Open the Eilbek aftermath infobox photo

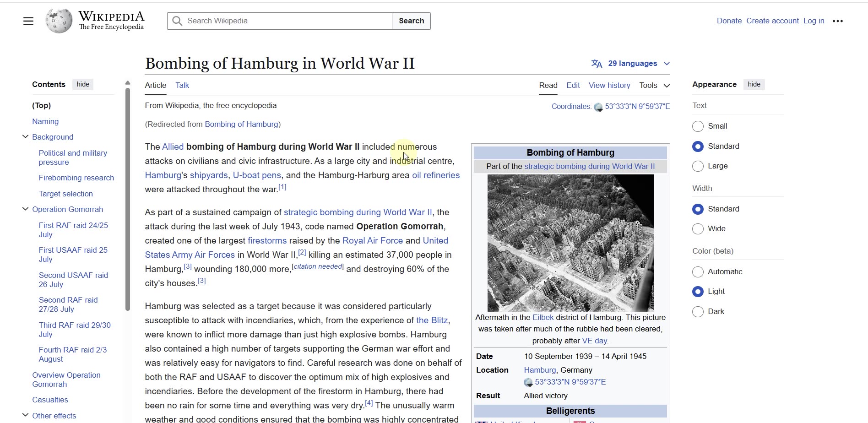point(570,243)
